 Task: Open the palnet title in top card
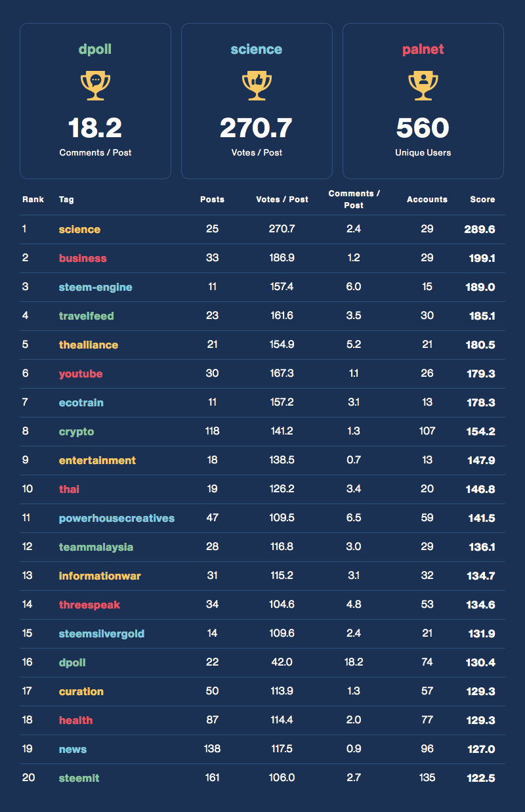(x=423, y=49)
